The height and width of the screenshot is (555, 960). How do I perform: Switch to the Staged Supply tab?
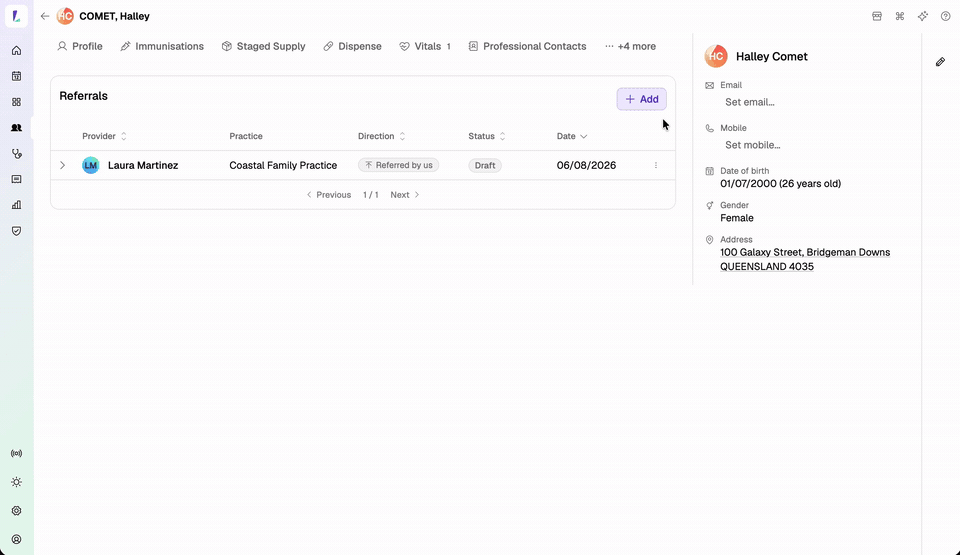263,47
